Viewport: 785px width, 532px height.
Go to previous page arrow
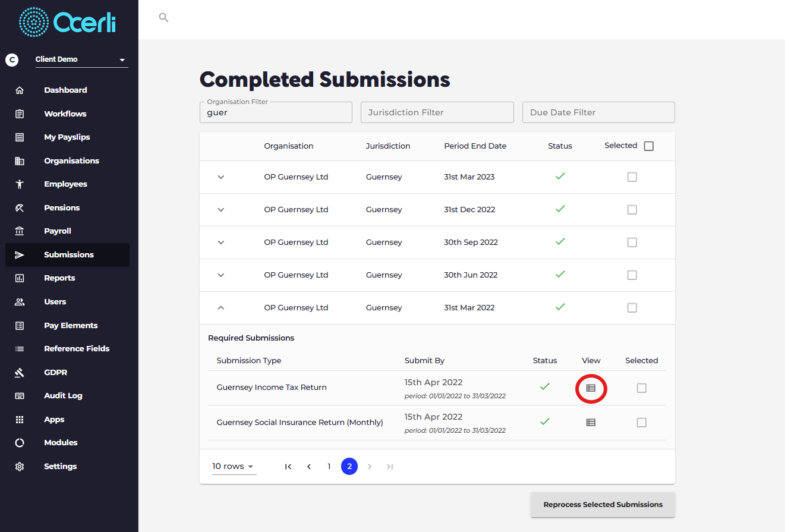pyautogui.click(x=309, y=467)
